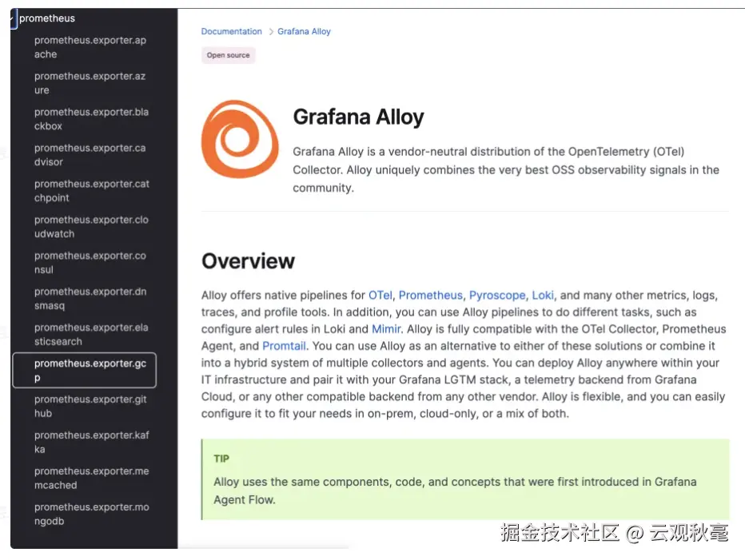Follow the Pyroscope link
The height and width of the screenshot is (560, 745).
click(497, 296)
